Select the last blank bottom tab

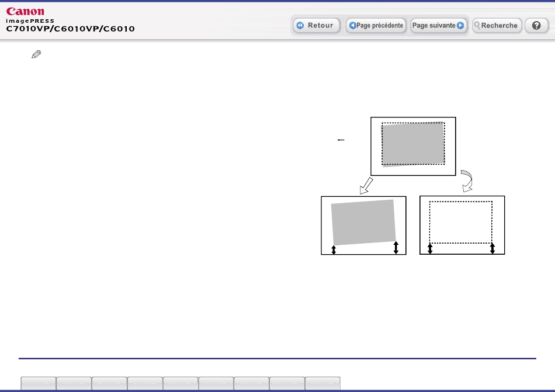coord(322,383)
